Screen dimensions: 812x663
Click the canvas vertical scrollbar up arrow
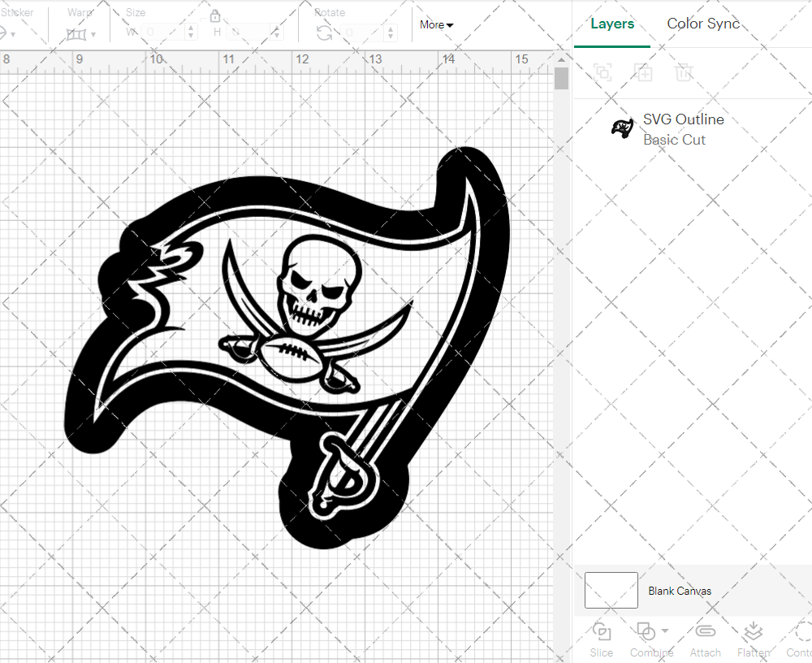(561, 59)
